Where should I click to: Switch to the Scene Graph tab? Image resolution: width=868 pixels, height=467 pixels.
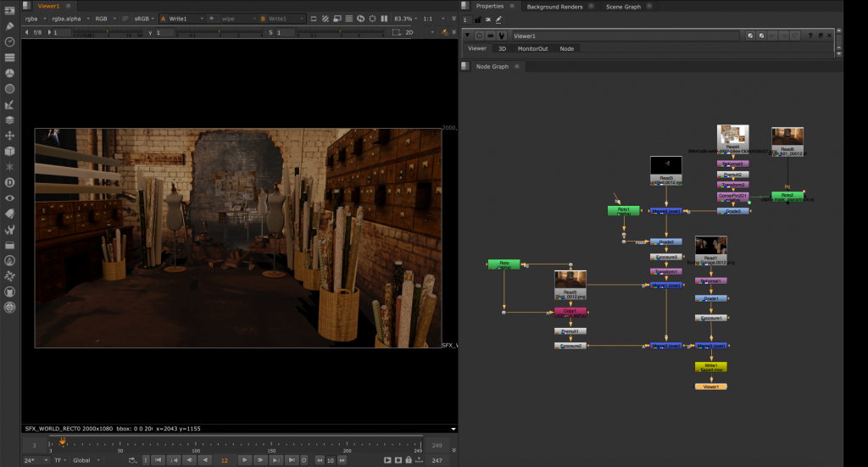[623, 6]
